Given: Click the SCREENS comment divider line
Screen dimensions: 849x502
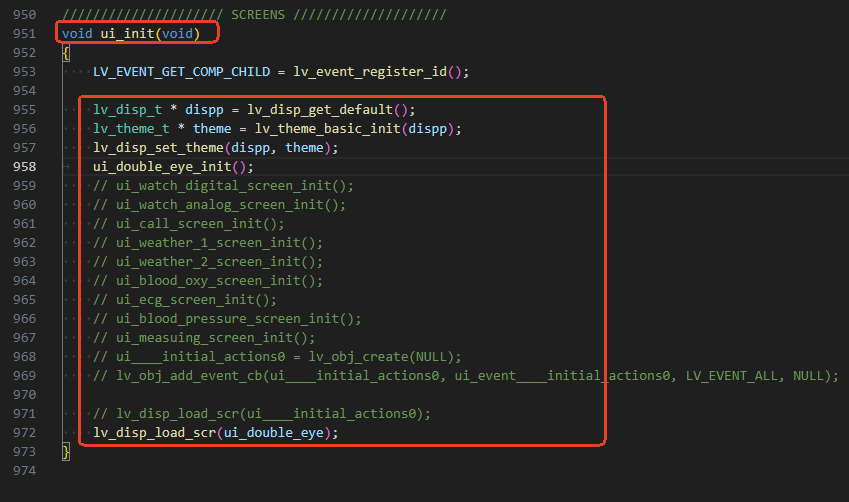Looking at the screenshot, I should click(254, 15).
